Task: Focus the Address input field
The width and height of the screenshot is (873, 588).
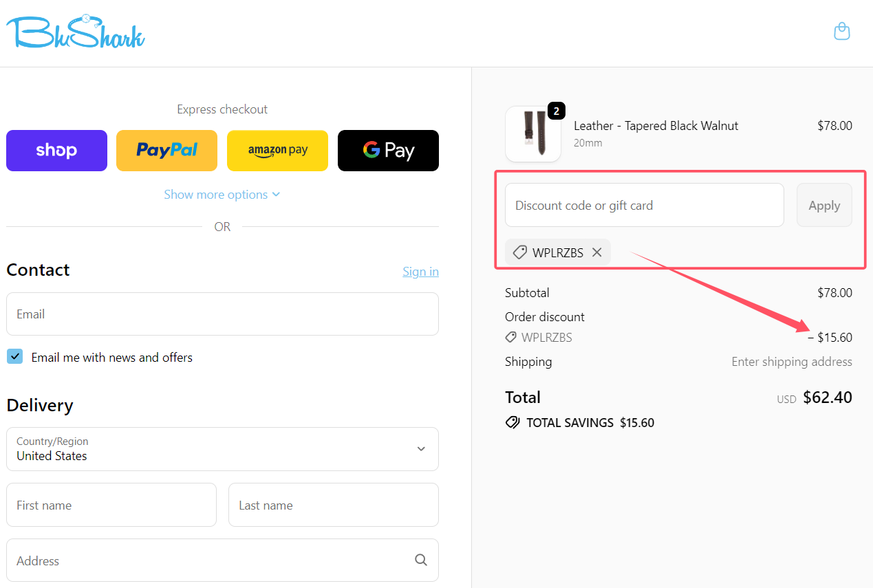Action: click(222, 560)
